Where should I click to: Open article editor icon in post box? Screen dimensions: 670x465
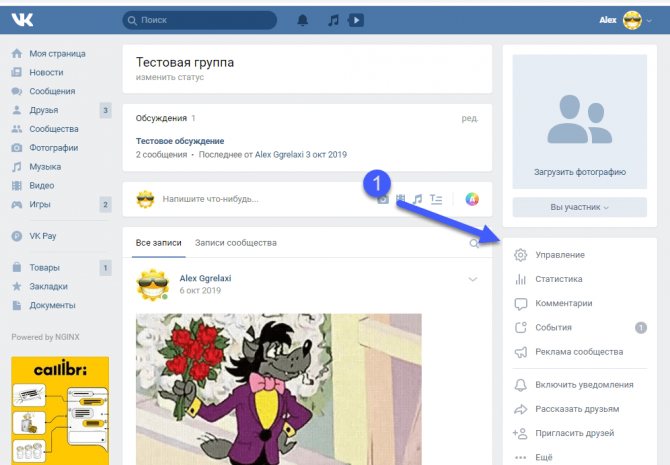436,199
